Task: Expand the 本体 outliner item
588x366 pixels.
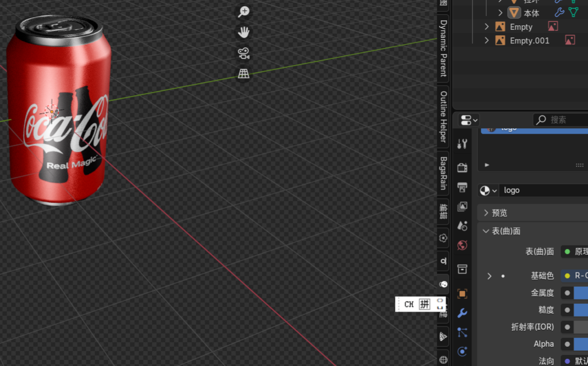Action: pyautogui.click(x=500, y=13)
